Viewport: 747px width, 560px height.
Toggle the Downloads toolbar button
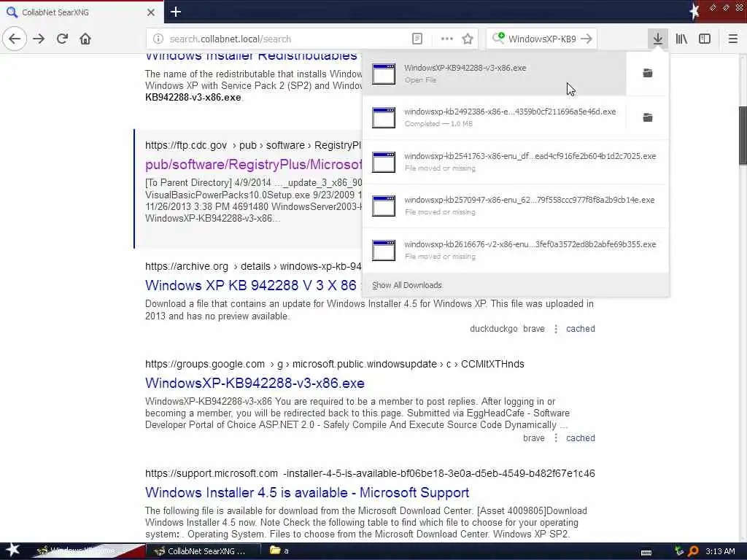point(657,39)
